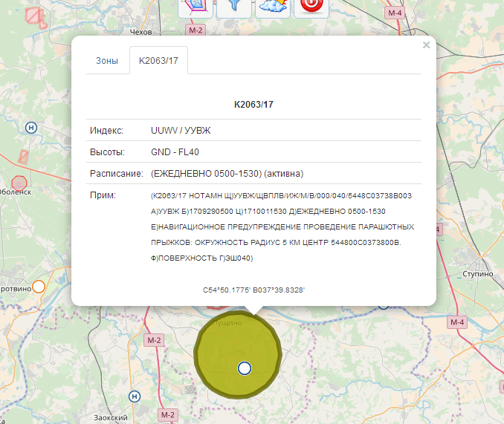504x424 pixels.
Task: Click the red power button icon
Action: (x=311, y=6)
